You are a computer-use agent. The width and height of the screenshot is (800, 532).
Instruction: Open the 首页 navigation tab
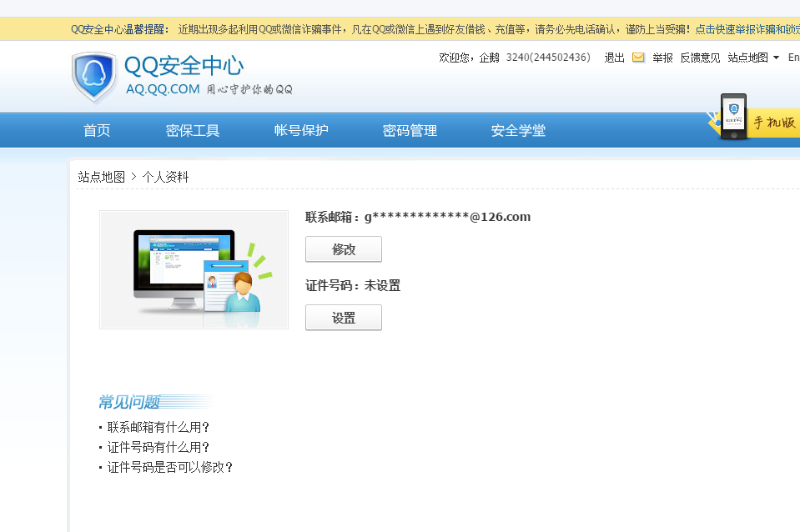(97, 131)
